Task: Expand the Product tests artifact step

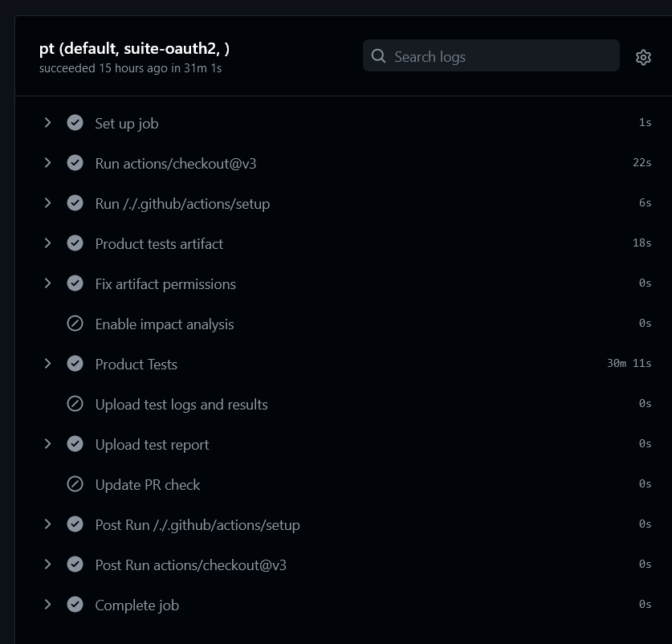Action: pos(47,243)
